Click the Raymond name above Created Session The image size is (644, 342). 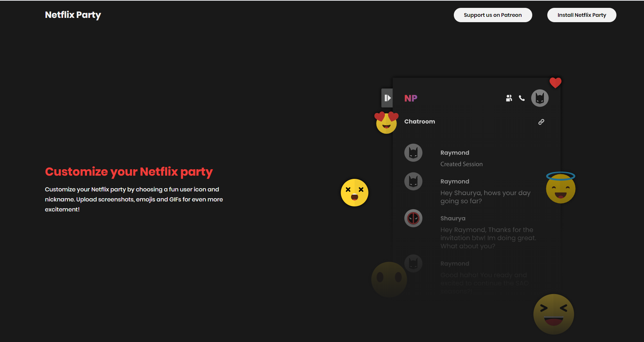(455, 153)
